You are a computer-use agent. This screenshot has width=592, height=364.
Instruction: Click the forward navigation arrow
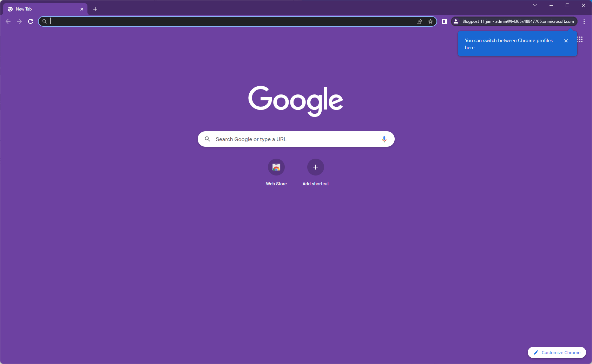pyautogui.click(x=19, y=21)
